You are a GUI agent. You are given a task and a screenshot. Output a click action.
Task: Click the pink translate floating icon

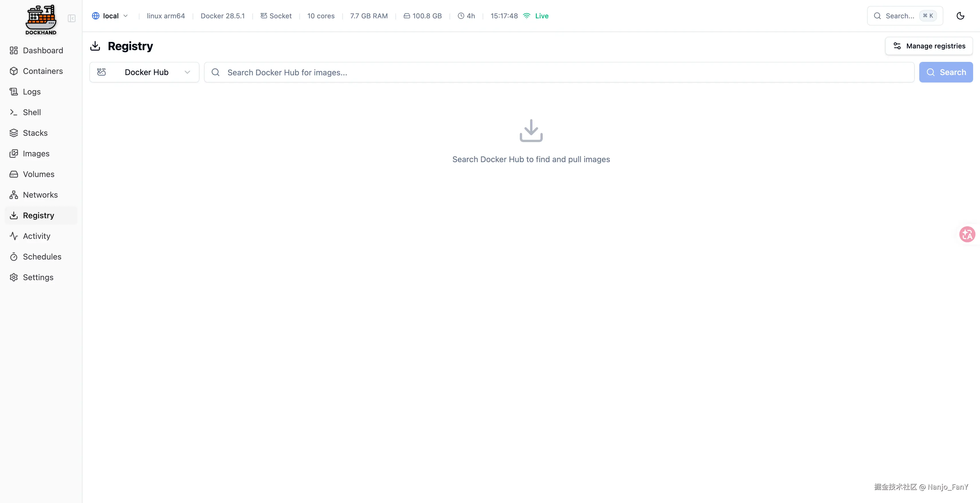pyautogui.click(x=967, y=234)
